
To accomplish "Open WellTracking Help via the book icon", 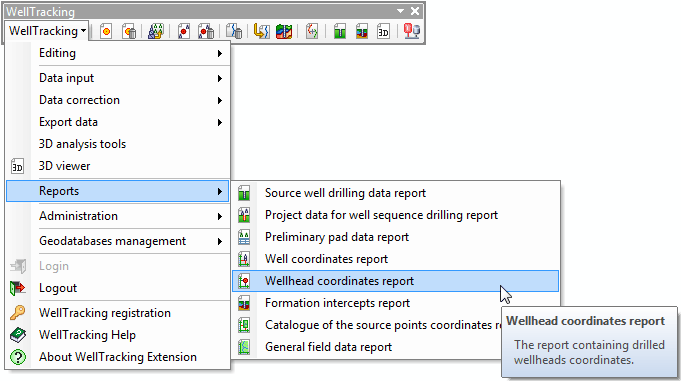I will pyautogui.click(x=18, y=335).
